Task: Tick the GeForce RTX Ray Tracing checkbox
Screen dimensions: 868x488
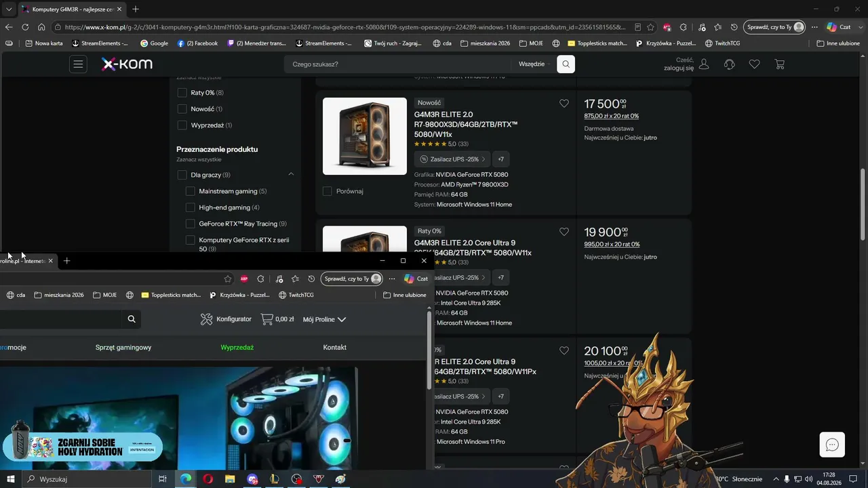Action: coord(190,224)
